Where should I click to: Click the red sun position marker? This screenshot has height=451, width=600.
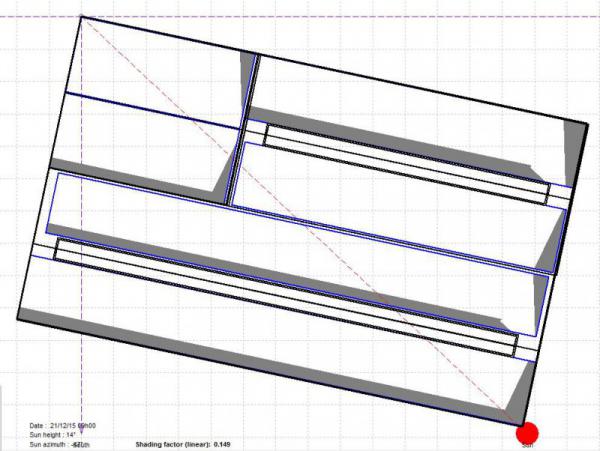(527, 432)
